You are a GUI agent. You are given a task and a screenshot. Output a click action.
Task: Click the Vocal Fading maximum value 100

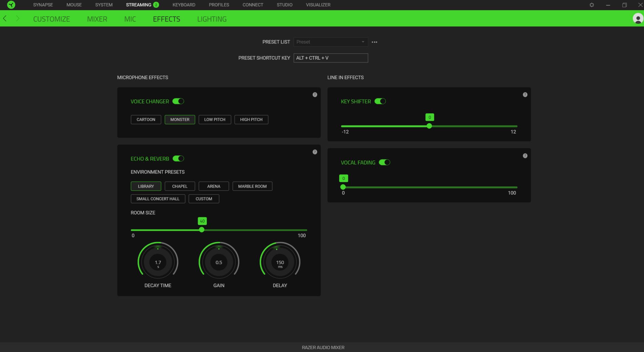coord(512,193)
